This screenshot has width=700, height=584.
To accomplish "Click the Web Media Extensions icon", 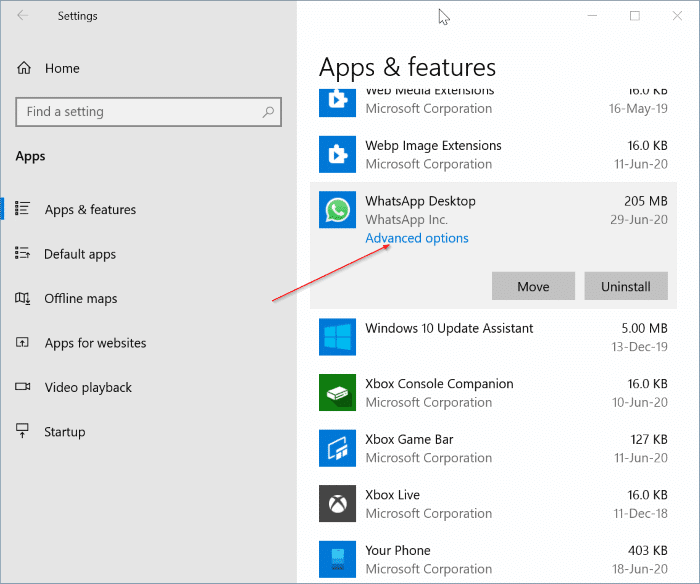I will coord(338,103).
